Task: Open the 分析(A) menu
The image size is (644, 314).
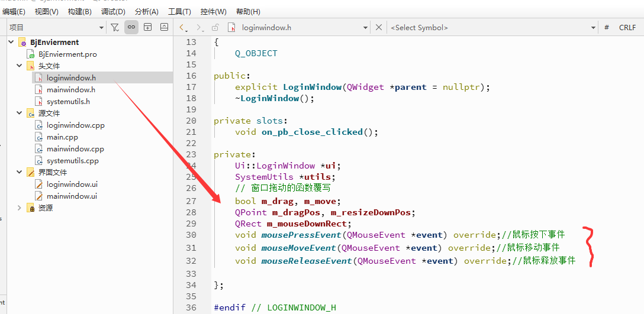Action: pyautogui.click(x=146, y=12)
